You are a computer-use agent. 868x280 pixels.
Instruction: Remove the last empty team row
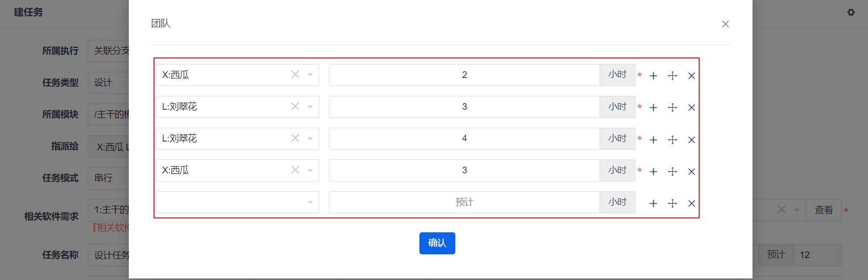691,204
